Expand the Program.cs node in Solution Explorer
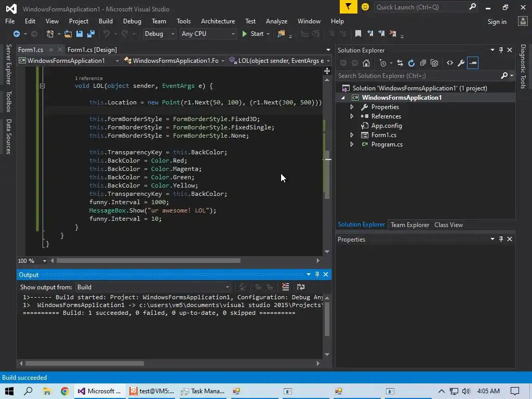 [x=352, y=144]
